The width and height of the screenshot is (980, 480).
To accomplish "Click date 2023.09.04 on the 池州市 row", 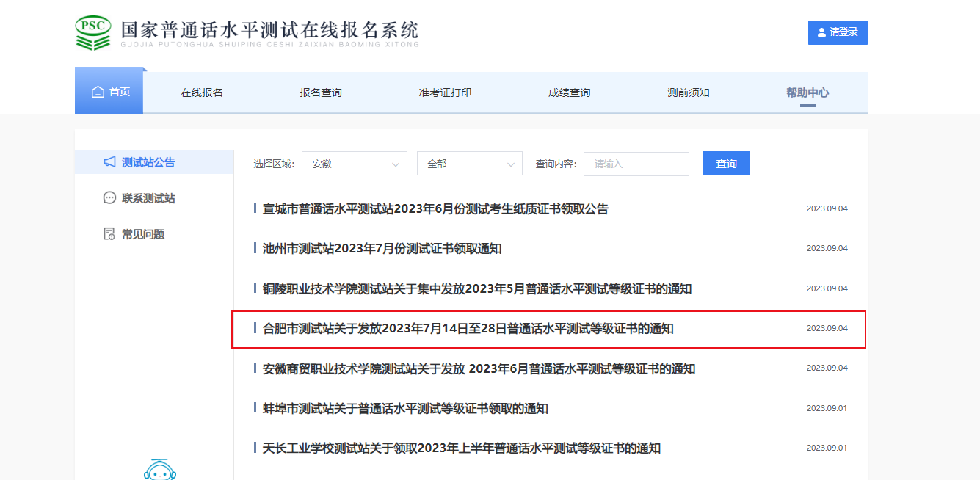I will pos(827,249).
